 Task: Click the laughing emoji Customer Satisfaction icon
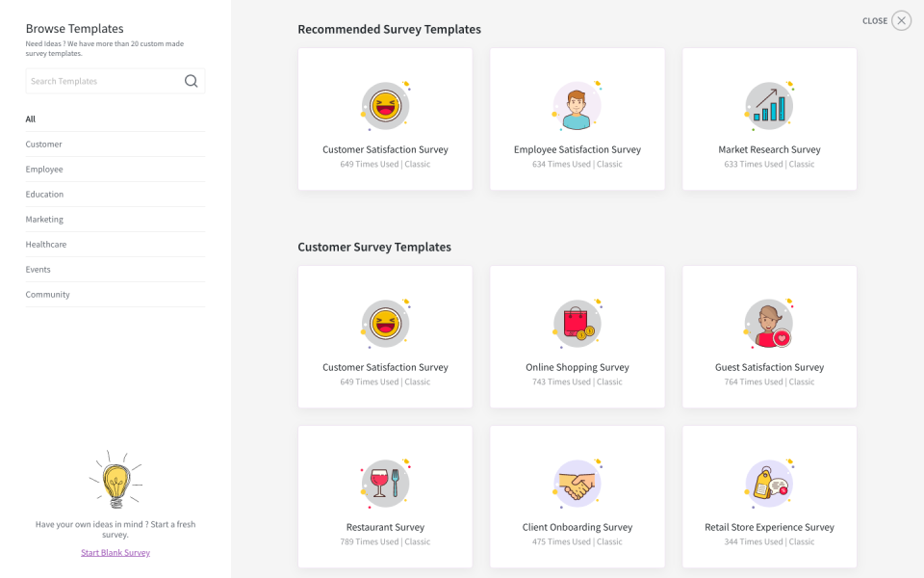385,104
